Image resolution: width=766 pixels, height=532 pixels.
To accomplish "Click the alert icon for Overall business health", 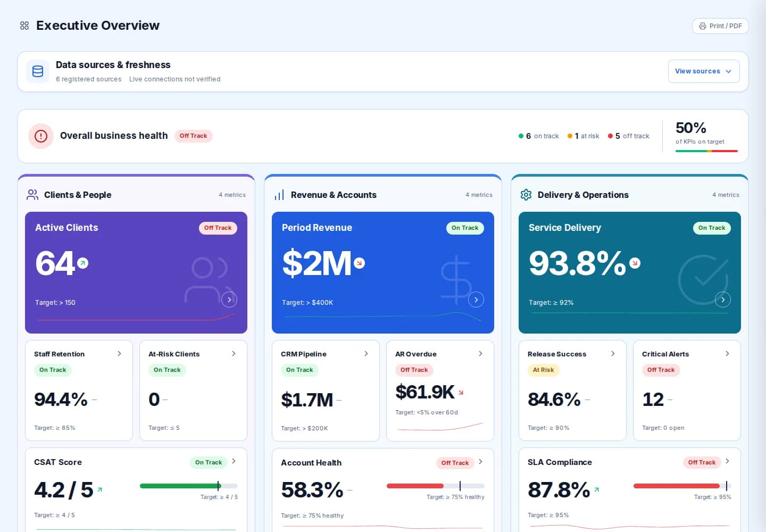I will tap(41, 136).
